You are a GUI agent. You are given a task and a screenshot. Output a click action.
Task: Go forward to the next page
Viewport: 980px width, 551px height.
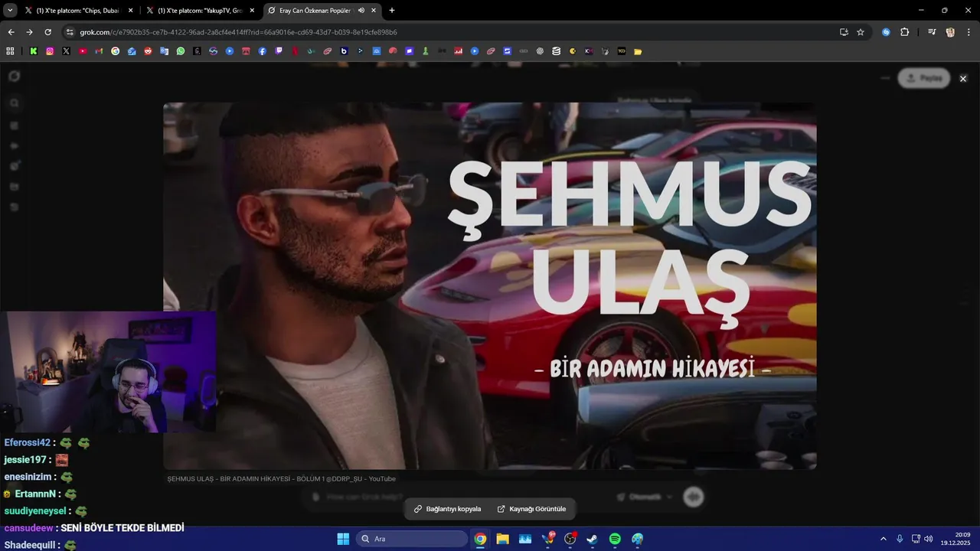coord(29,32)
